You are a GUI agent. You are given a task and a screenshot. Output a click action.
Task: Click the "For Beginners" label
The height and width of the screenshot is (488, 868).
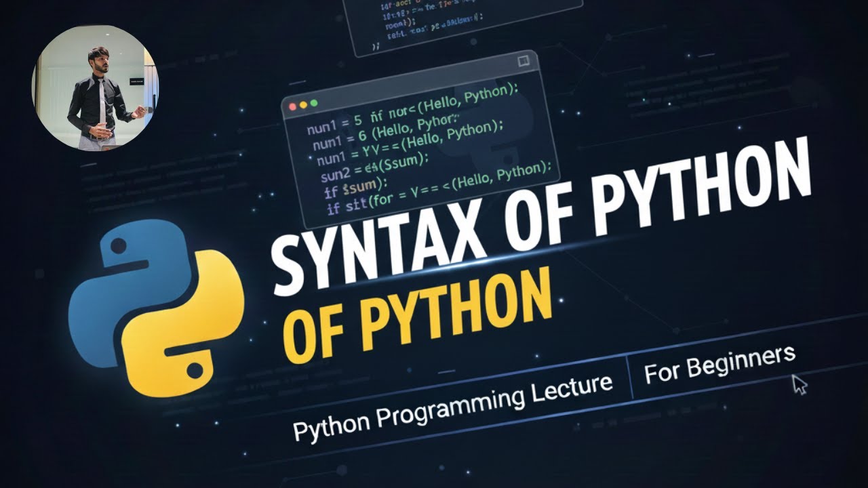coord(719,363)
